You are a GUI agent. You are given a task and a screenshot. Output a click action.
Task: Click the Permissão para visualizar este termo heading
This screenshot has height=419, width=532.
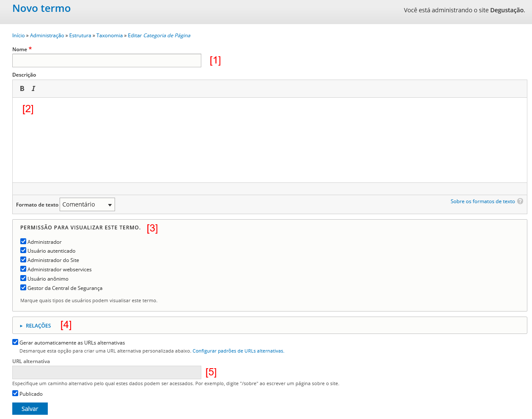click(80, 228)
